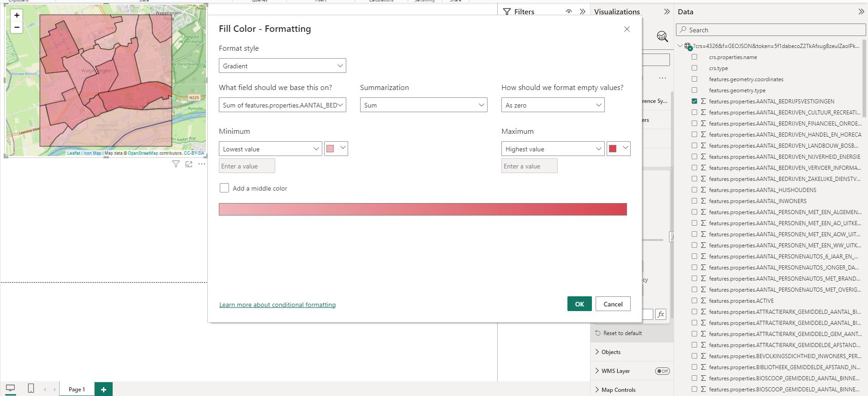Click the map zoom out minus button
The height and width of the screenshot is (396, 868).
click(x=17, y=28)
